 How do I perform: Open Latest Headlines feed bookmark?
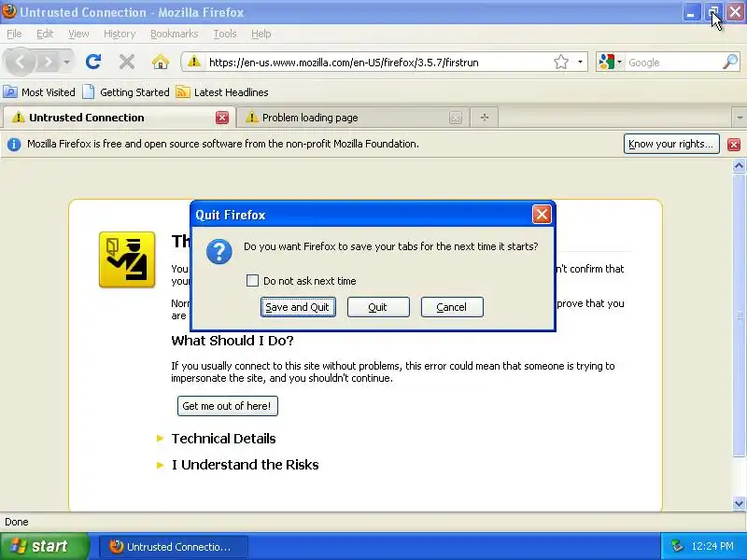click(222, 92)
